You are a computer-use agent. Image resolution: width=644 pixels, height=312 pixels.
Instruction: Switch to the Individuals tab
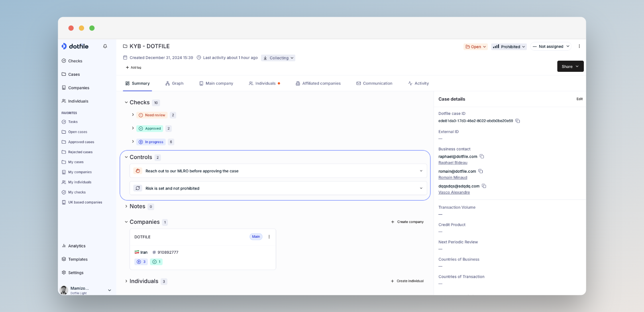click(x=264, y=83)
